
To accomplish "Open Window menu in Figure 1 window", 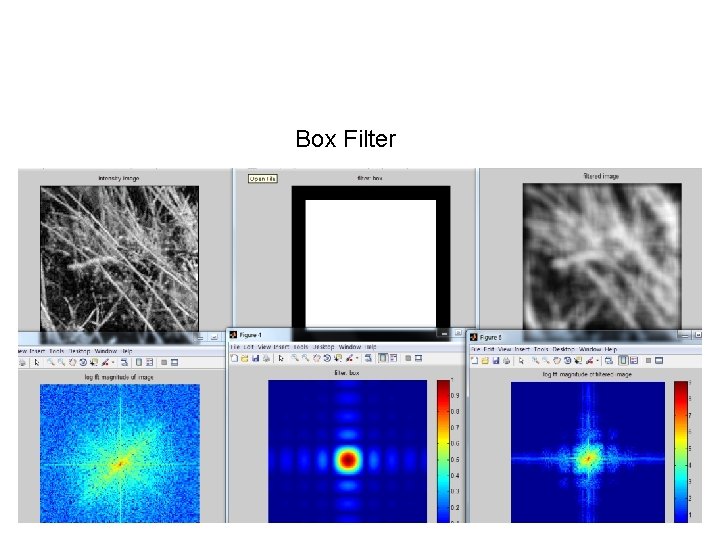I will [x=350, y=347].
